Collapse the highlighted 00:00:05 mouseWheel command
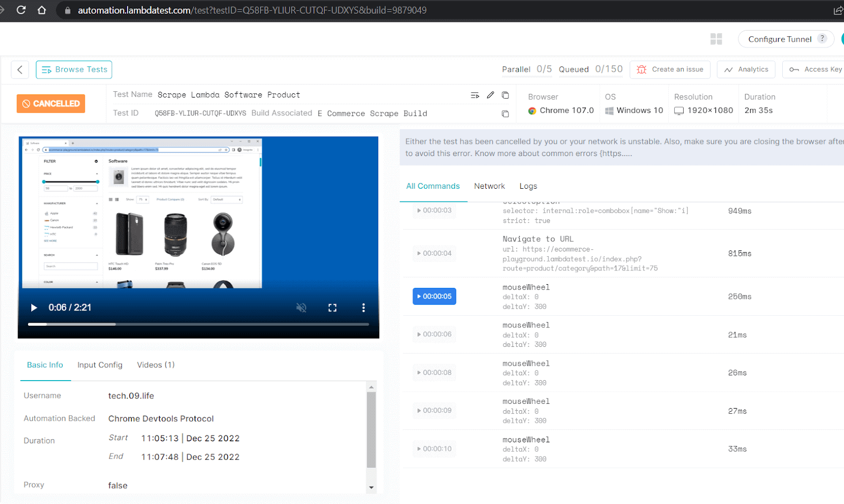The height and width of the screenshot is (504, 844). click(434, 296)
